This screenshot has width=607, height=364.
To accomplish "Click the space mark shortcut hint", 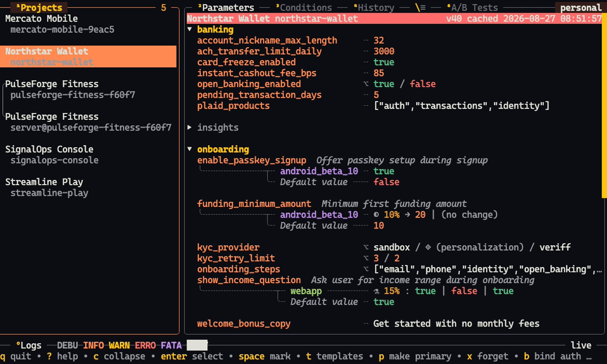I will [x=265, y=356].
